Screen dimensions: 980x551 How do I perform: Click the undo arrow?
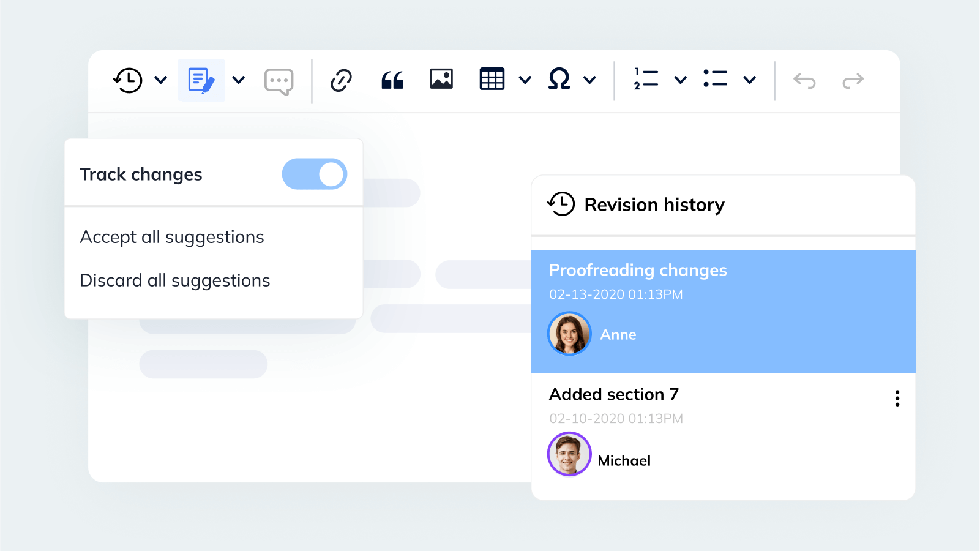point(804,81)
